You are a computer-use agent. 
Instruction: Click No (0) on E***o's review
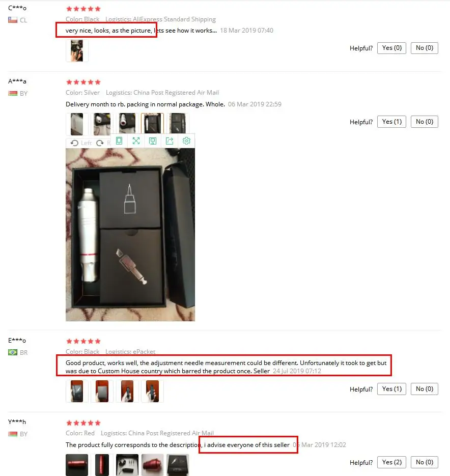pyautogui.click(x=424, y=389)
